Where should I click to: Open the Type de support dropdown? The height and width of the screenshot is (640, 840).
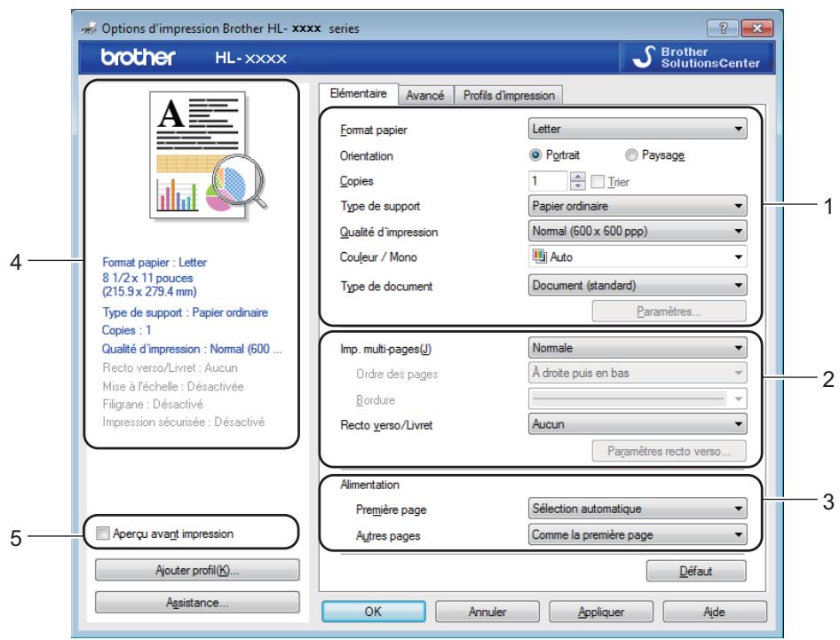(637, 206)
